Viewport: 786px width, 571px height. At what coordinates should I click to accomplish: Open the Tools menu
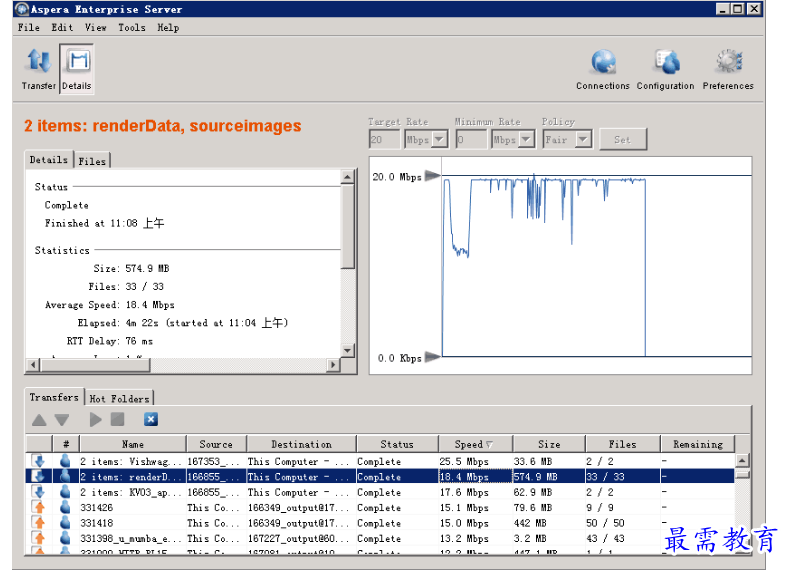132,28
